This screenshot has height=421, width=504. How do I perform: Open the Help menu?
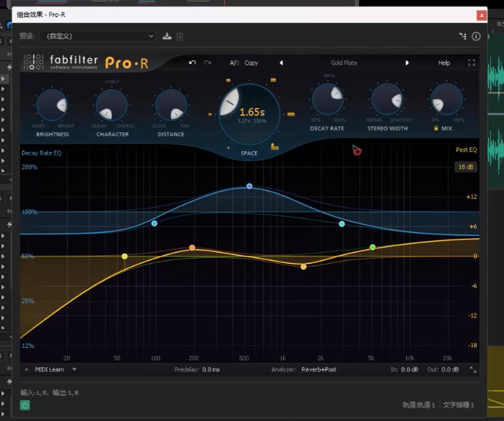[444, 63]
